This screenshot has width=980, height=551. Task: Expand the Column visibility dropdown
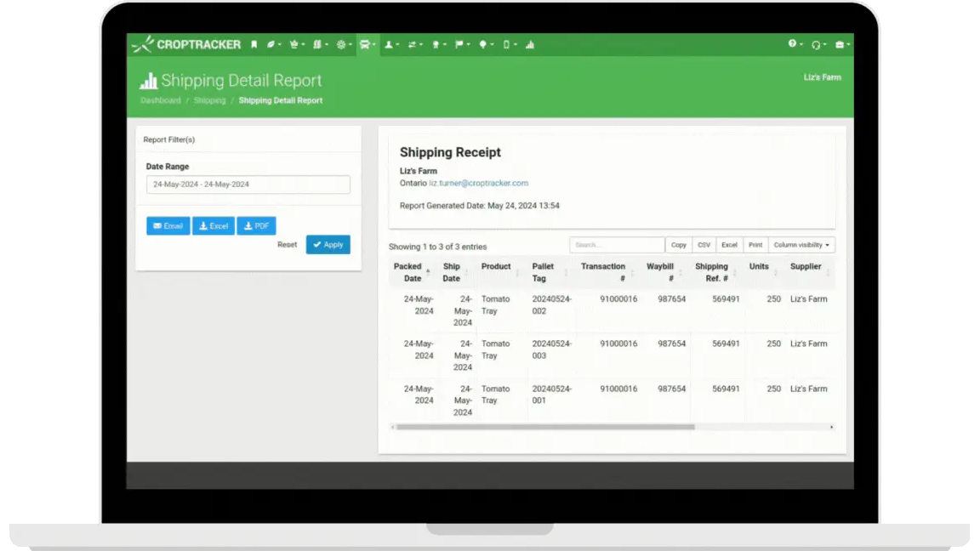801,245
